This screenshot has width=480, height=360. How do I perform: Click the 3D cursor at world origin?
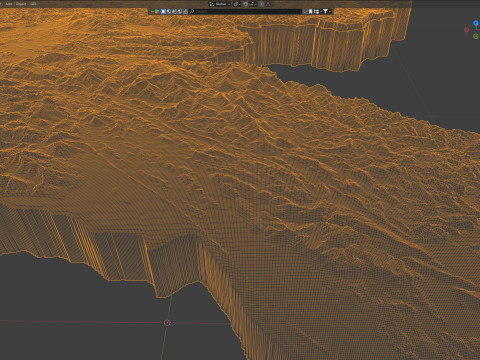168,323
